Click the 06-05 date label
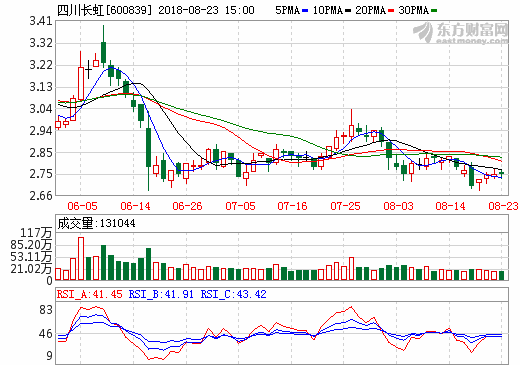 (x=82, y=206)
